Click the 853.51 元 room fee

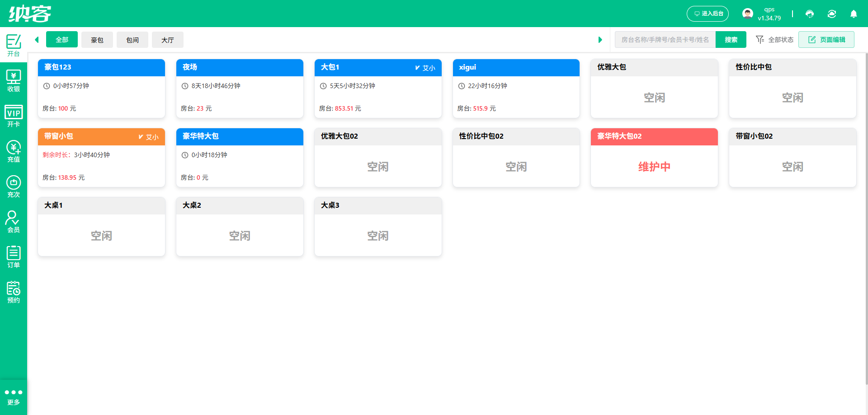(348, 108)
